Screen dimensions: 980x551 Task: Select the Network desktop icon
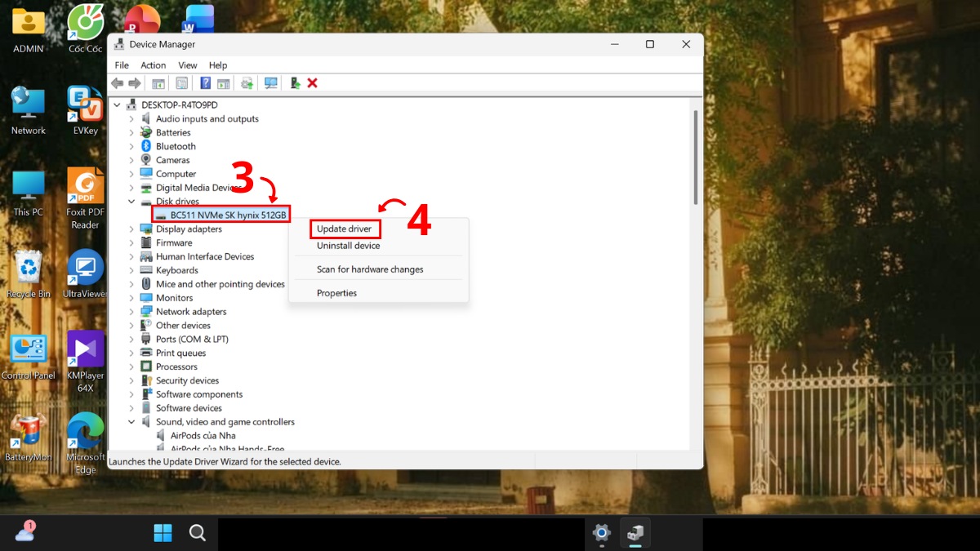(29, 111)
